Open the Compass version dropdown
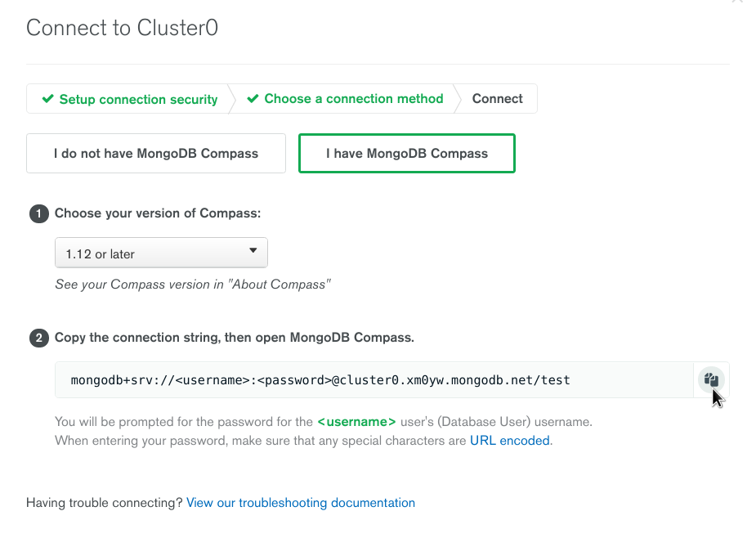The height and width of the screenshot is (547, 756). pos(161,253)
